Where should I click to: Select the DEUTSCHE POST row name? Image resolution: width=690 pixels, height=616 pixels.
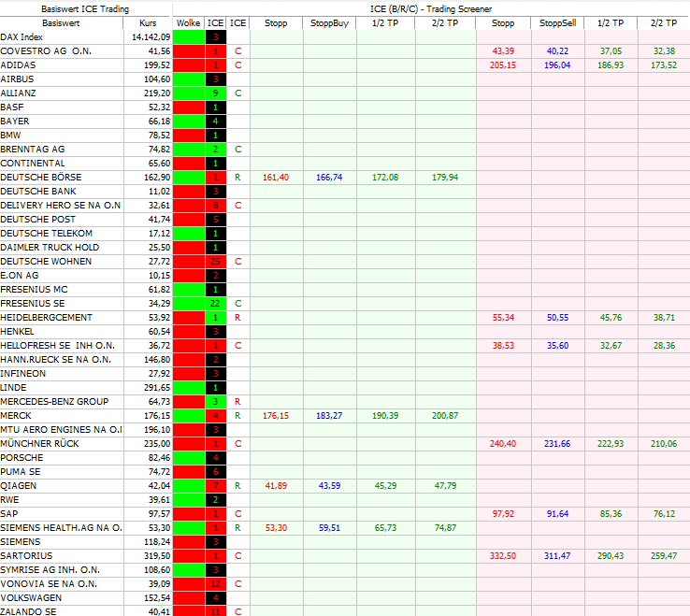pos(37,220)
